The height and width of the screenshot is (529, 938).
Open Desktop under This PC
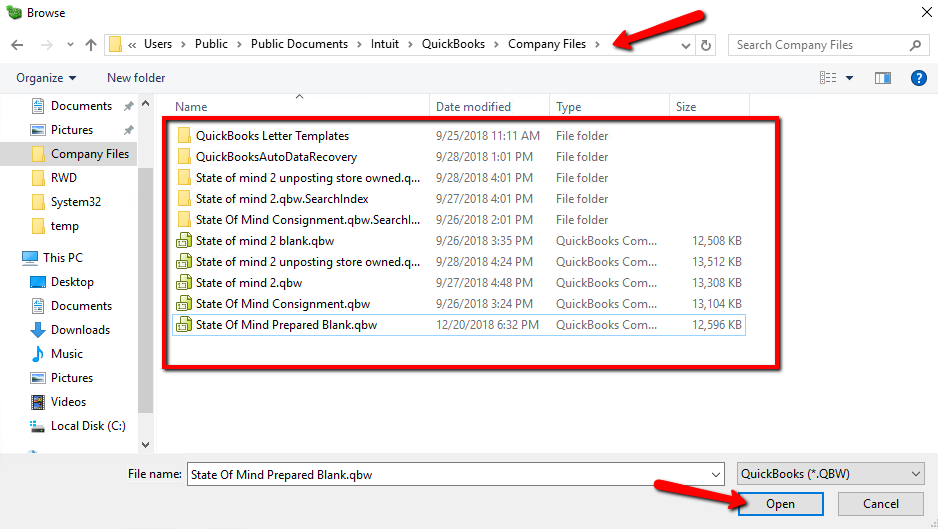pyautogui.click(x=72, y=282)
